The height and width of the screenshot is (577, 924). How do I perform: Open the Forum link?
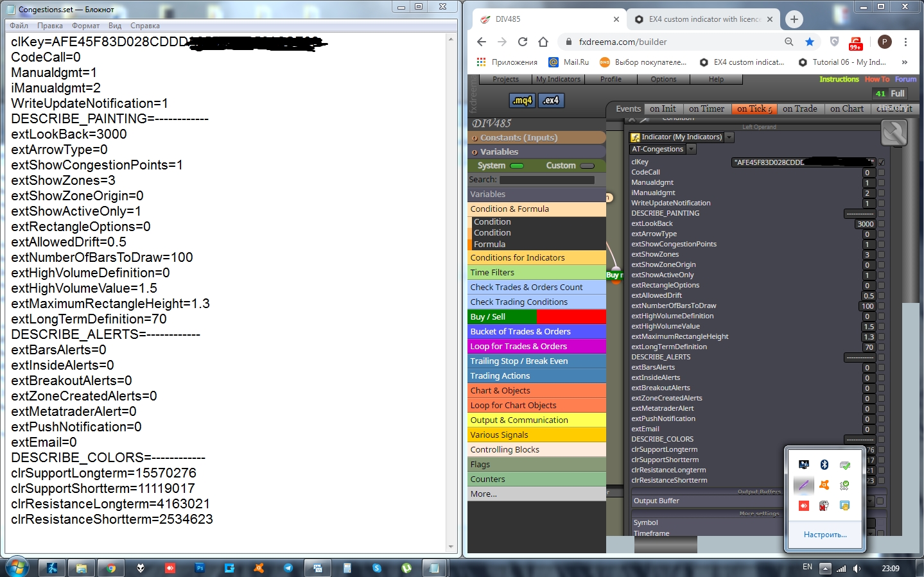pos(905,79)
